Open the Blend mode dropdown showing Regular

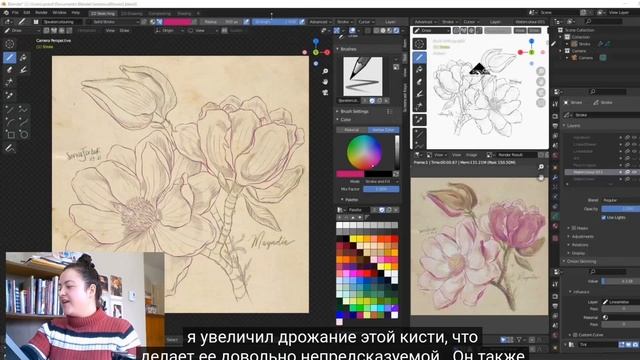620,200
